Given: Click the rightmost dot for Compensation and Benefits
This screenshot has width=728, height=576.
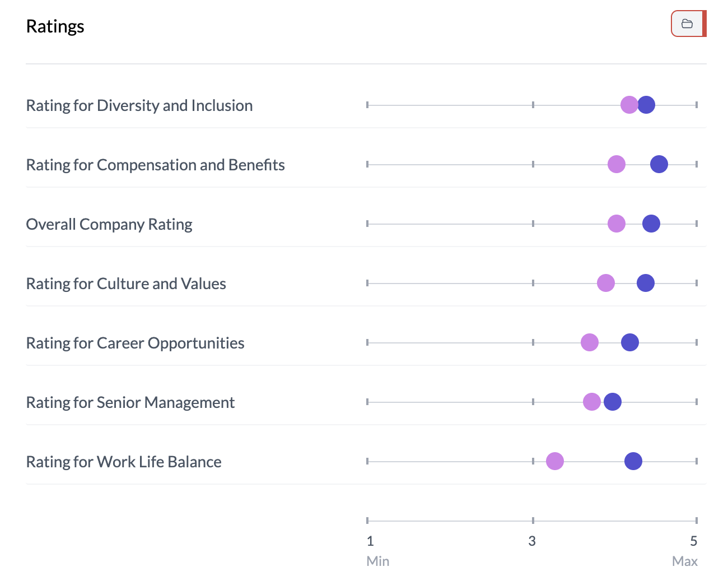Looking at the screenshot, I should click(x=660, y=164).
